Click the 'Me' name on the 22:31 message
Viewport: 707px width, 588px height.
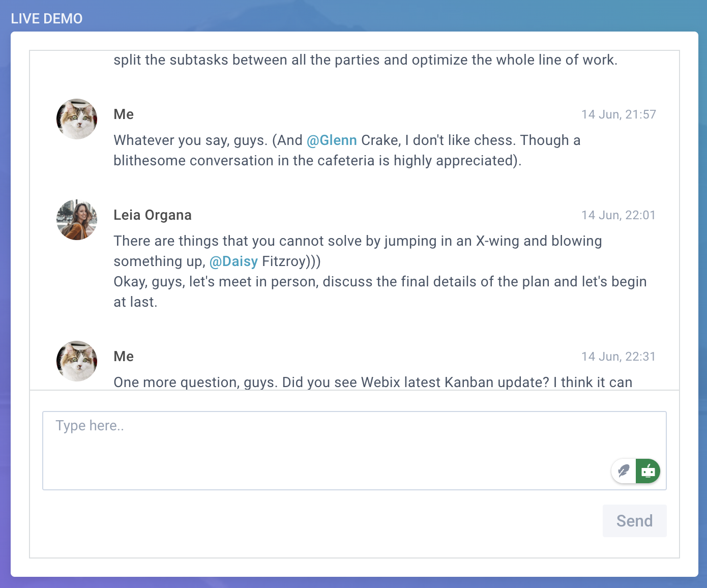pos(124,357)
